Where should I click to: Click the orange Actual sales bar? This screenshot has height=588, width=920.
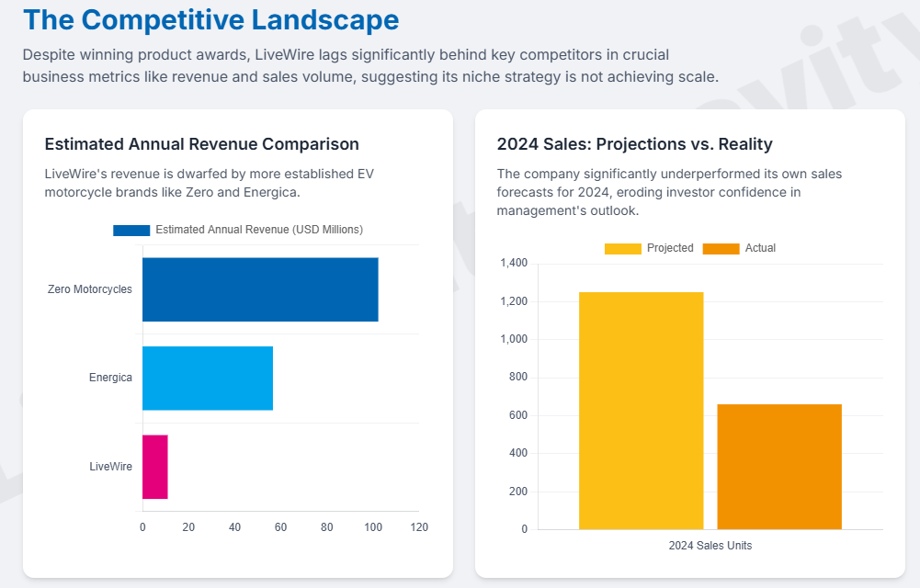[779, 466]
